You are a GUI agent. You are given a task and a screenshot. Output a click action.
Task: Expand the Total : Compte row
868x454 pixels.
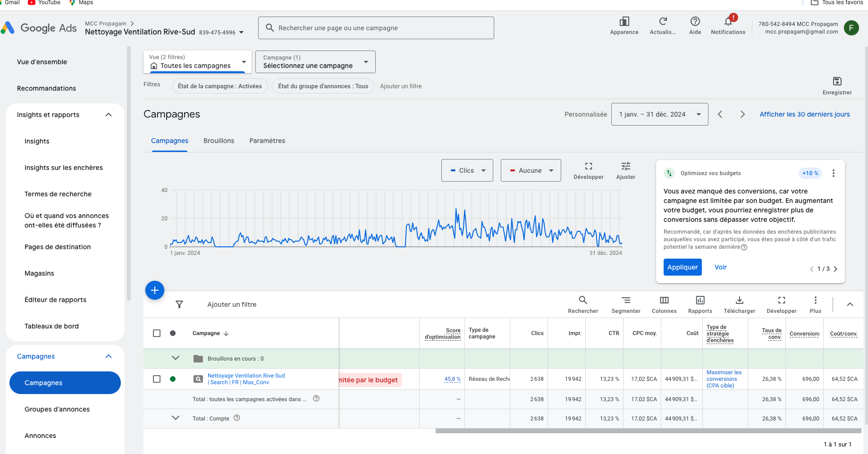click(176, 418)
